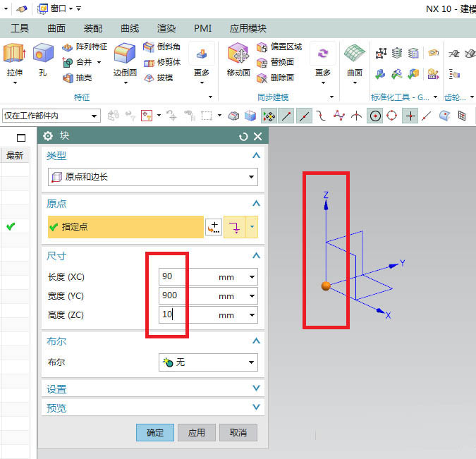Screen dimensions: 476x459
Task: Click the orange origin point in viewport
Action: pyautogui.click(x=326, y=286)
